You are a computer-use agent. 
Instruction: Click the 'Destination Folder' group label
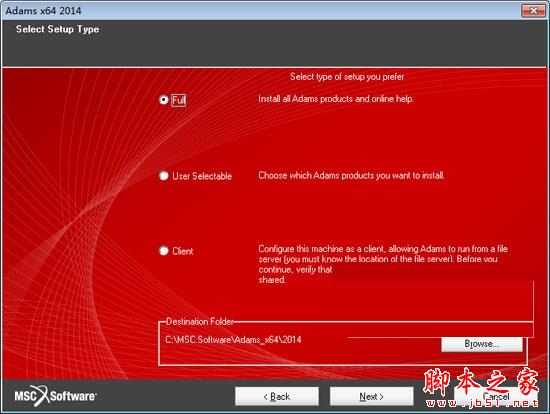[199, 321]
